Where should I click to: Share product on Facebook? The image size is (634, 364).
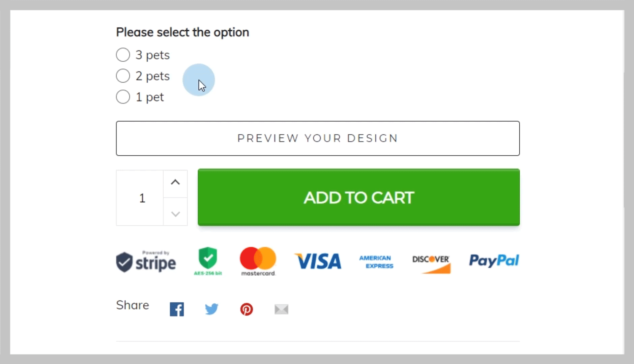pos(177,309)
